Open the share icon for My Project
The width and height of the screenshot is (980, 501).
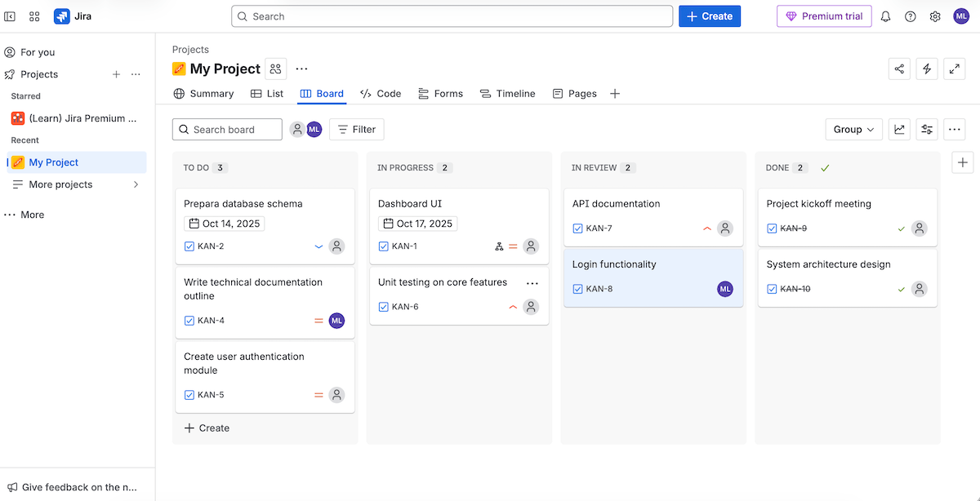pyautogui.click(x=899, y=69)
